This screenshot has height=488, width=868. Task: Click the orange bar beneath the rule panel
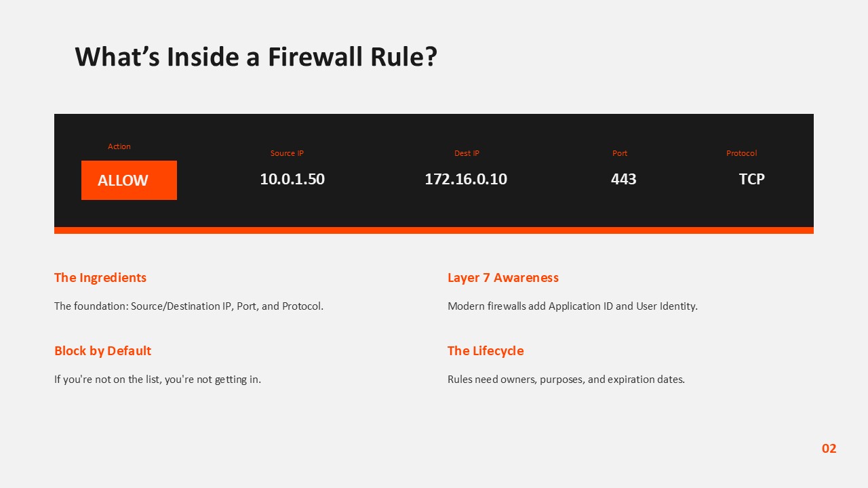pyautogui.click(x=434, y=230)
